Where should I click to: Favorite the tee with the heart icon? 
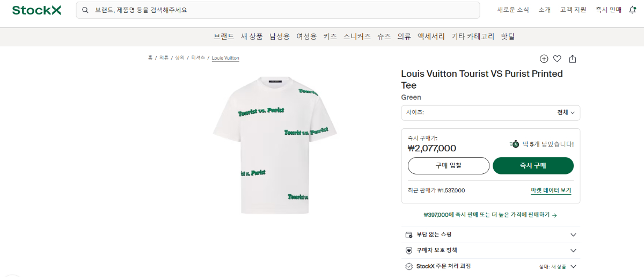(557, 59)
